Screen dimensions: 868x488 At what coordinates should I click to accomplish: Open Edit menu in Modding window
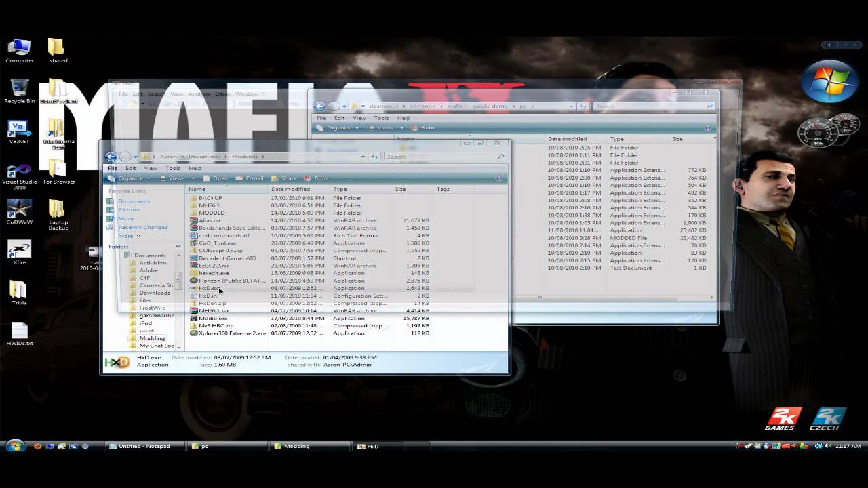(x=130, y=168)
